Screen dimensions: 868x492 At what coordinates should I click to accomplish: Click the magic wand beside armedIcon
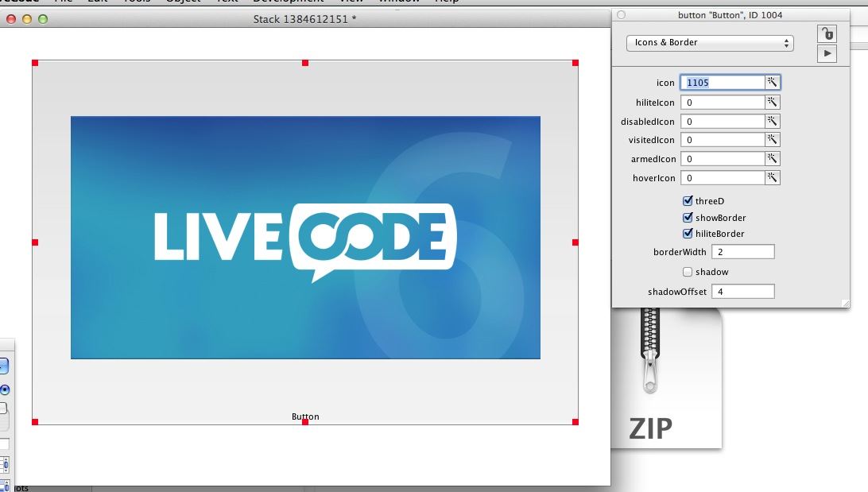coord(773,159)
